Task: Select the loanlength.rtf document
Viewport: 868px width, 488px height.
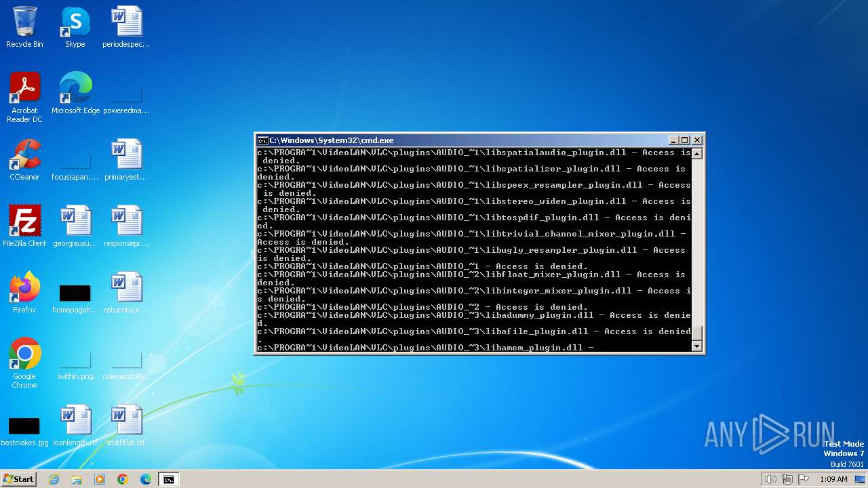Action: pyautogui.click(x=75, y=426)
